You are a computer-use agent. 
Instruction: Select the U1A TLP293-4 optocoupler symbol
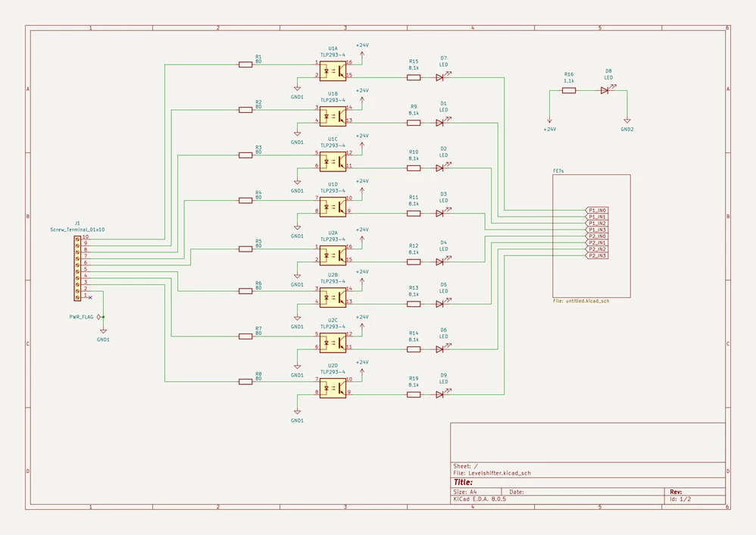click(333, 71)
